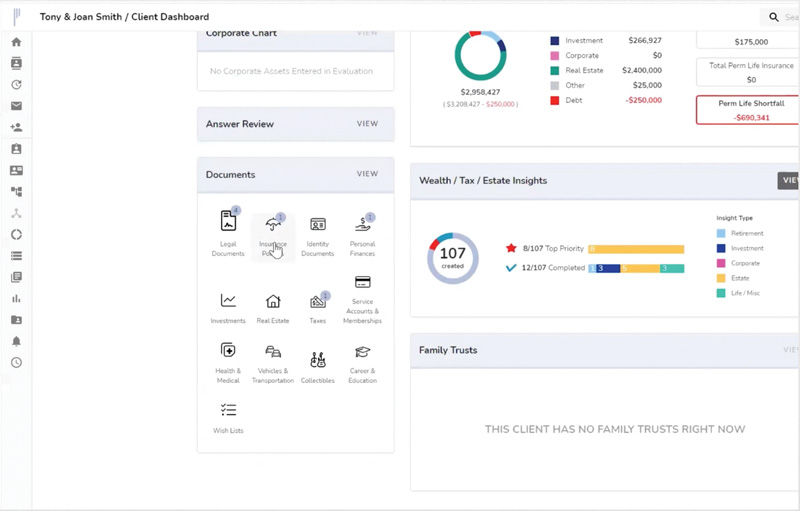Open Identity Documents icon
800x511 pixels.
pyautogui.click(x=318, y=224)
